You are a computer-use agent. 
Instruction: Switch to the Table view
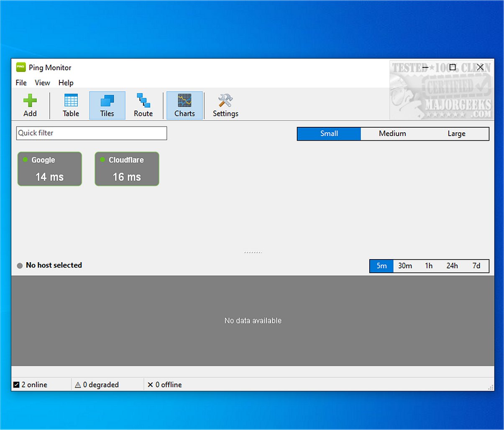click(x=71, y=106)
